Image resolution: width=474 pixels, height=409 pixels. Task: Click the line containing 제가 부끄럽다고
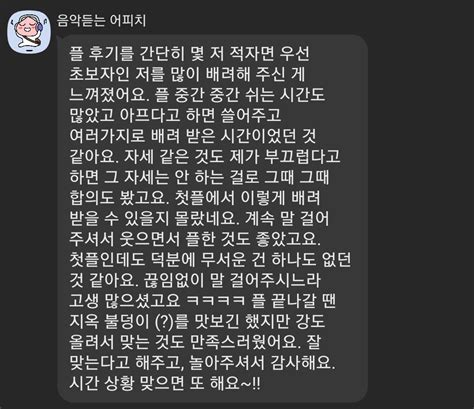205,156
